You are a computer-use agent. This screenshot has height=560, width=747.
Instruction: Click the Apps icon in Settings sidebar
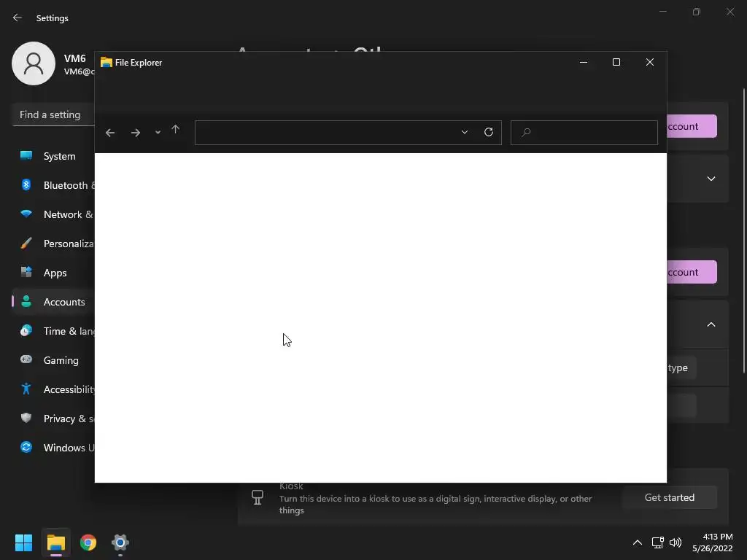tap(26, 272)
